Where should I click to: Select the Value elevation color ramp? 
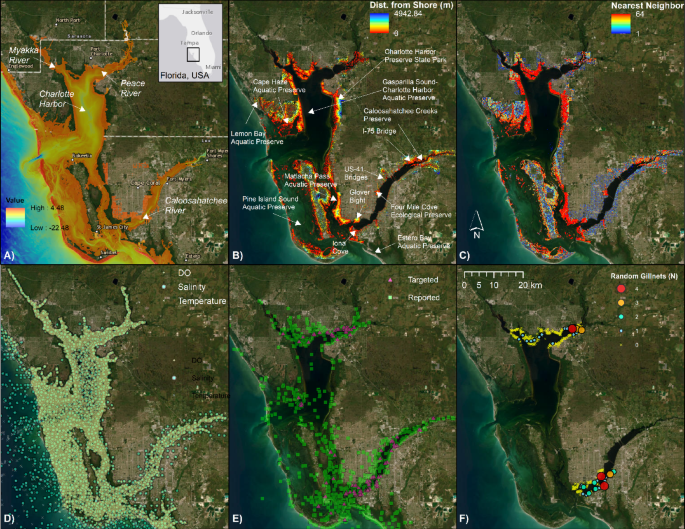pyautogui.click(x=15, y=217)
